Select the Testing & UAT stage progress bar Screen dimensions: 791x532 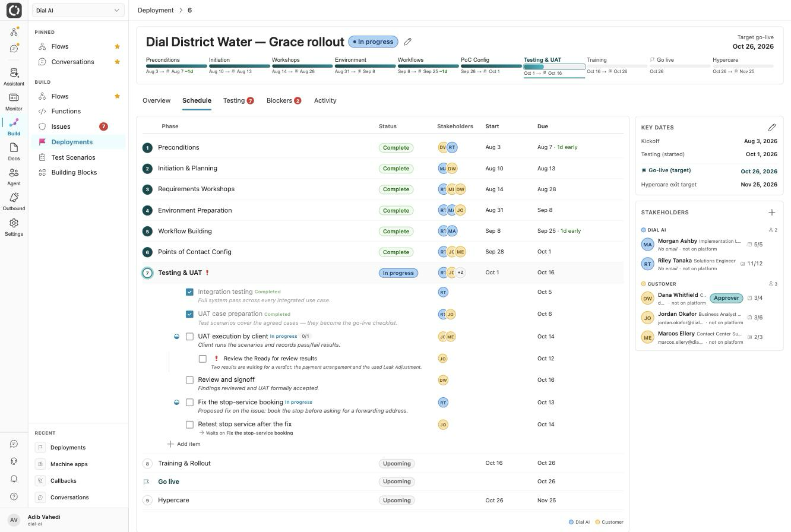point(554,66)
